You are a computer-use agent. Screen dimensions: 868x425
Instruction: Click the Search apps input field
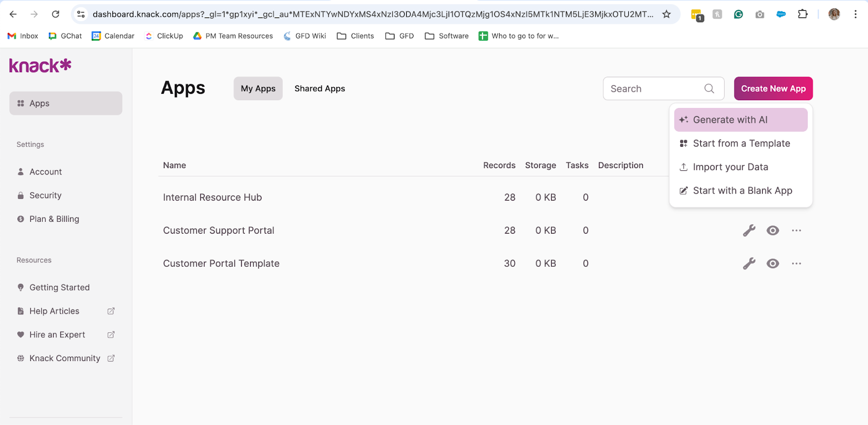pos(654,88)
